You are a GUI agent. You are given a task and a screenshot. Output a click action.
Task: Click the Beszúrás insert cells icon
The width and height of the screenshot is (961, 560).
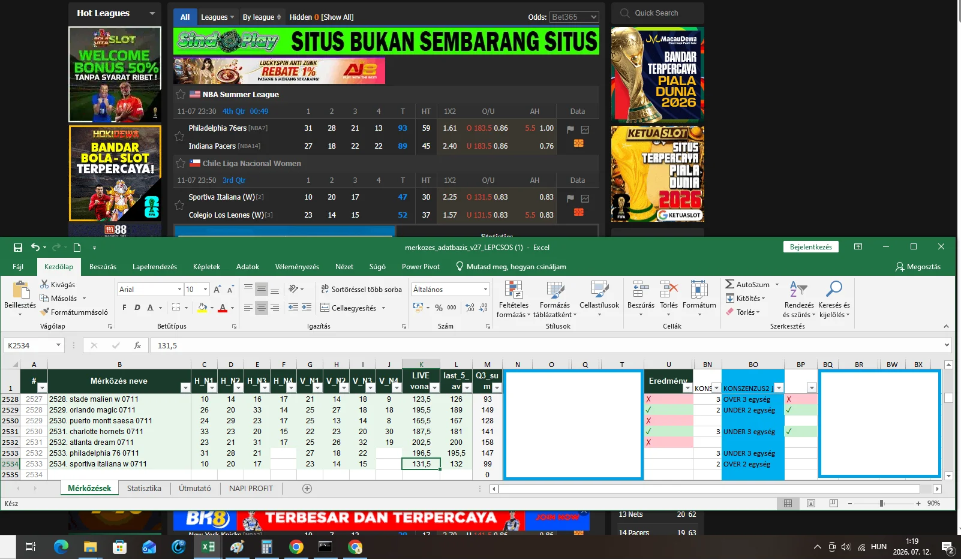click(x=641, y=290)
